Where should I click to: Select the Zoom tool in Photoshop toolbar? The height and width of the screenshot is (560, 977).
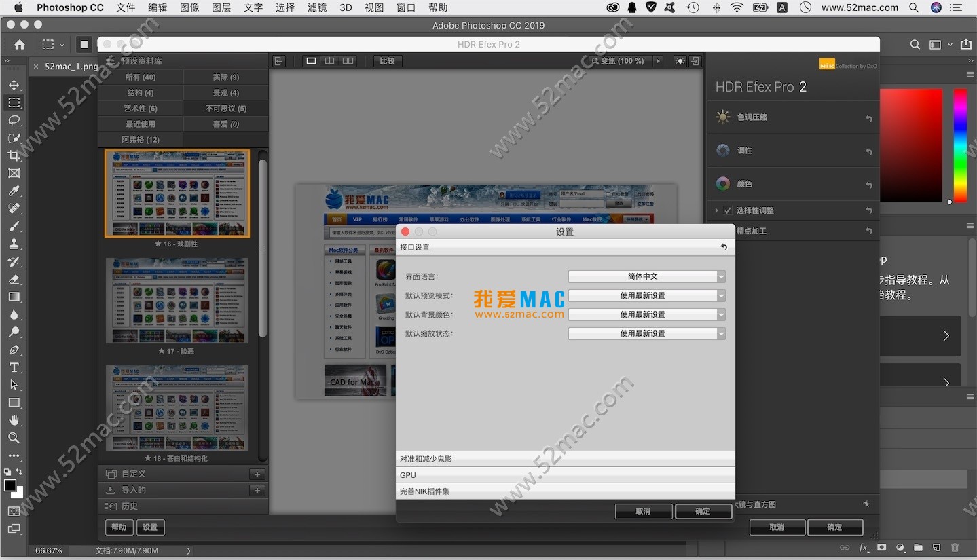click(x=14, y=438)
